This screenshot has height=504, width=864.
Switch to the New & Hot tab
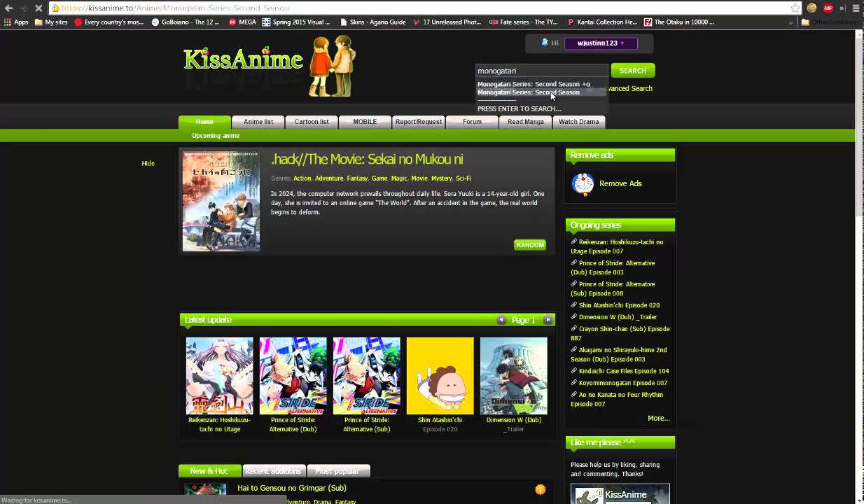tap(209, 471)
